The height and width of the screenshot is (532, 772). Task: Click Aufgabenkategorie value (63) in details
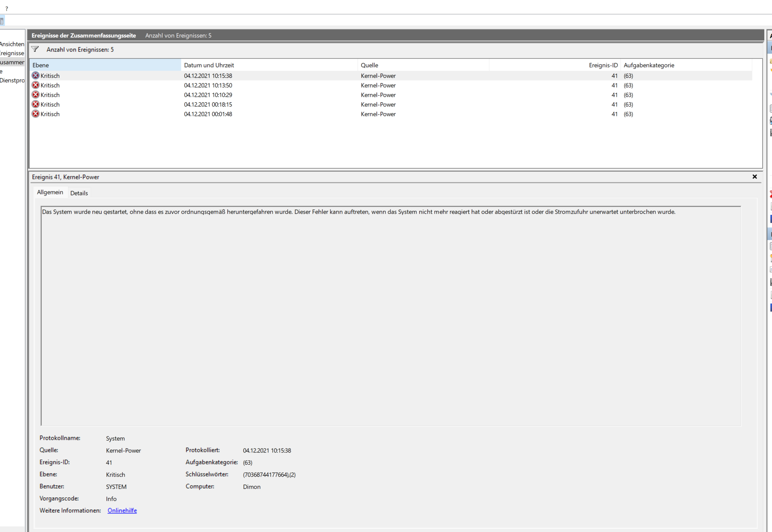(247, 463)
